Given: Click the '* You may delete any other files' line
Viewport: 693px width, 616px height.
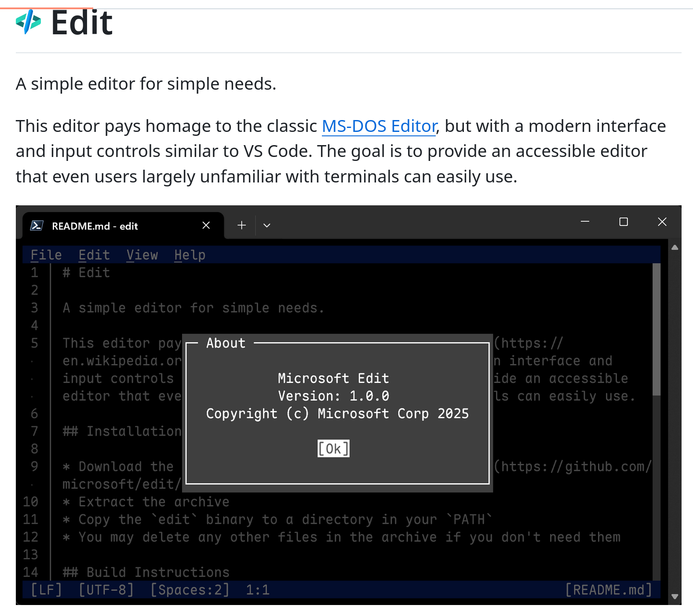Looking at the screenshot, I should [342, 537].
